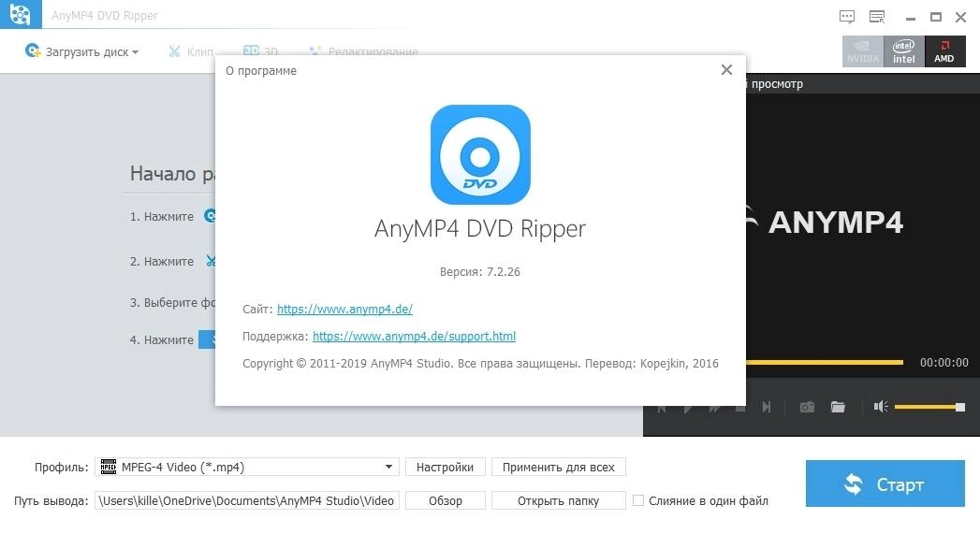Enable Слияние в один файл checkbox

638,500
